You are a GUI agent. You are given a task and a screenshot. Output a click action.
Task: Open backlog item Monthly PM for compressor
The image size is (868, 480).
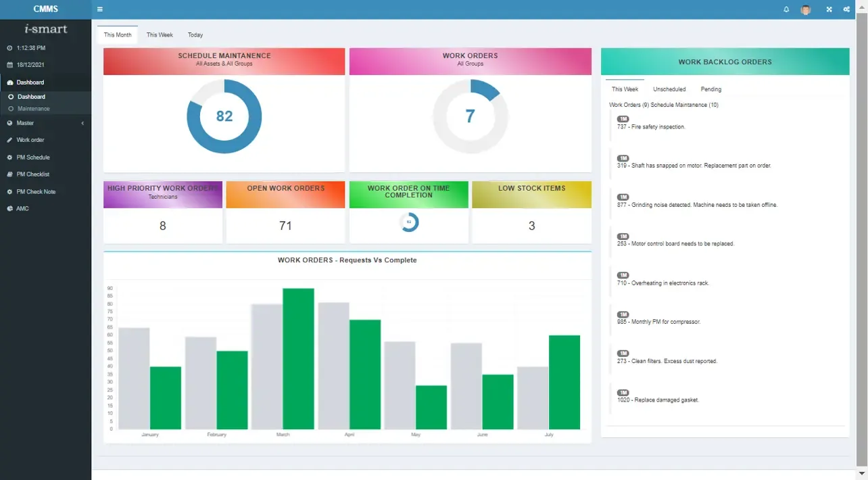(658, 322)
